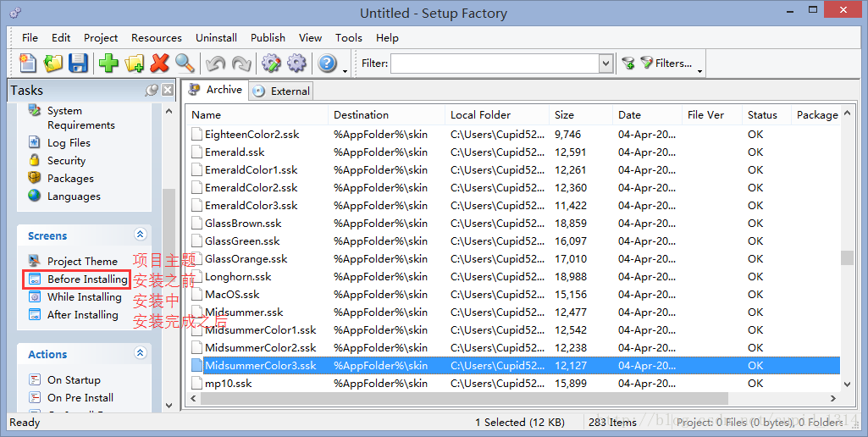Screen dimensions: 868x437
Task: Open System Requirements in Tasks
Action: pyautogui.click(x=81, y=118)
